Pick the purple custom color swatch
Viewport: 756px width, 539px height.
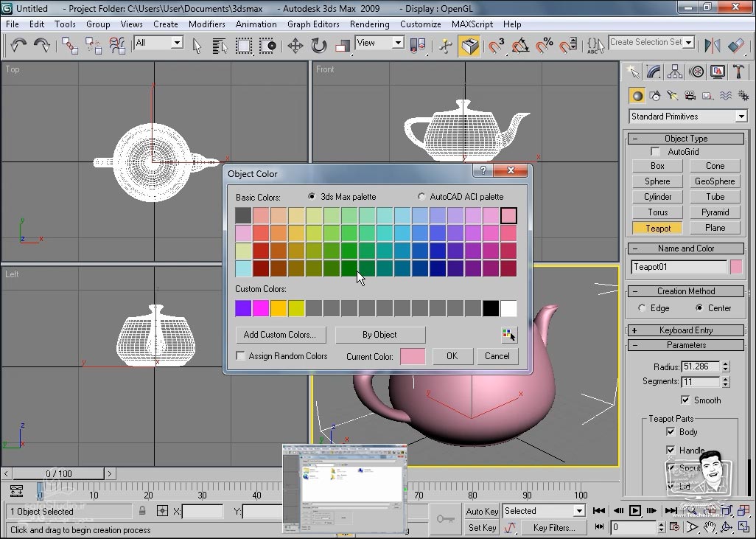(x=243, y=308)
